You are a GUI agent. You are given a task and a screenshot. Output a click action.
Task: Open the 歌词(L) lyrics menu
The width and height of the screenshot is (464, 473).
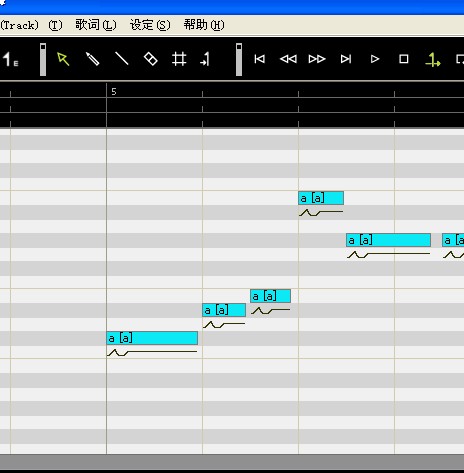click(96, 25)
